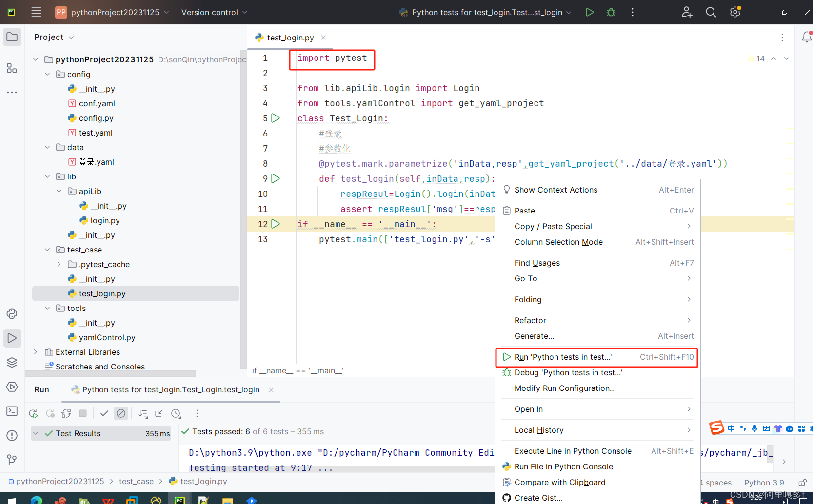The image size is (813, 504).
Task: Open Copy / Paste Special submenu
Action: [x=598, y=226]
